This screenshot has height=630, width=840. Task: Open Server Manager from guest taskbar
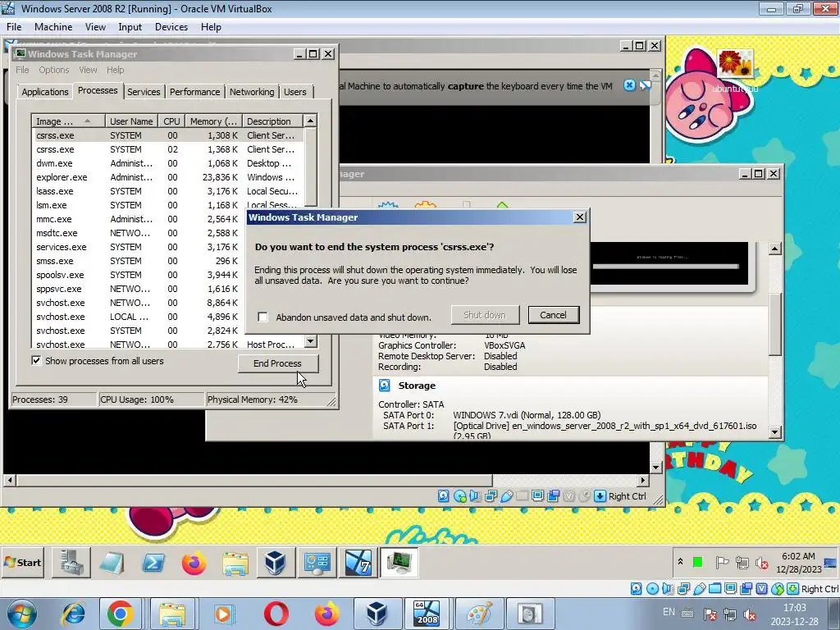71,563
